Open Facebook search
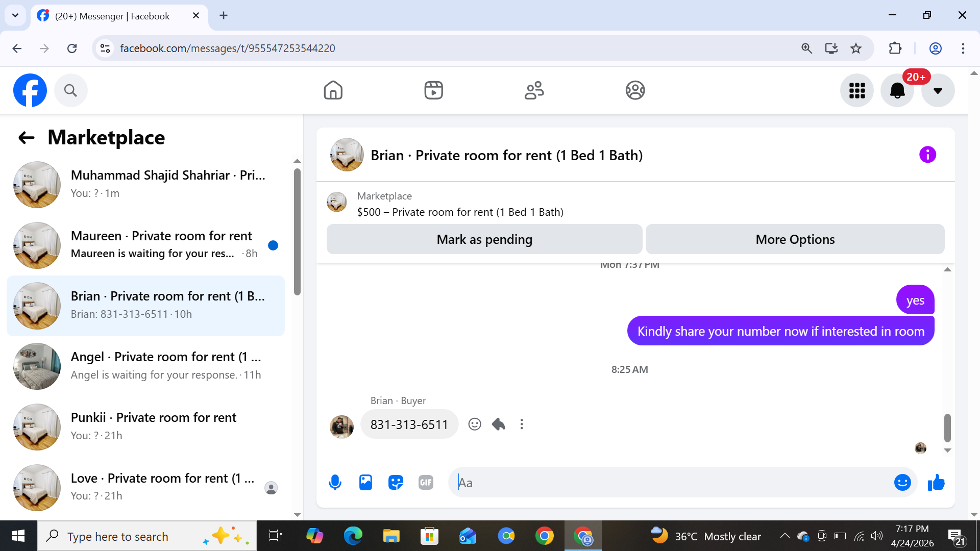Viewport: 980px width, 551px height. click(70, 90)
